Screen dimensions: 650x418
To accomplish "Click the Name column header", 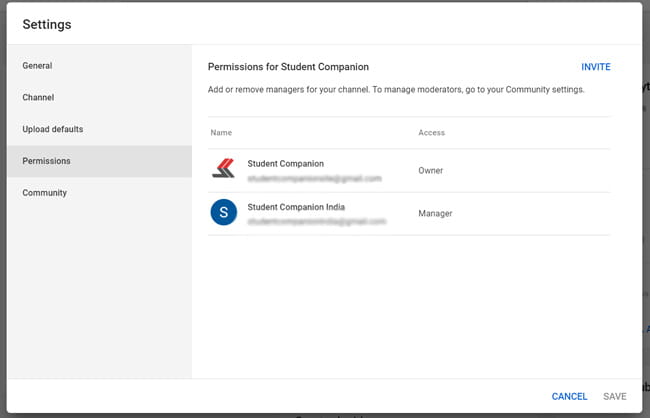I will coord(221,133).
